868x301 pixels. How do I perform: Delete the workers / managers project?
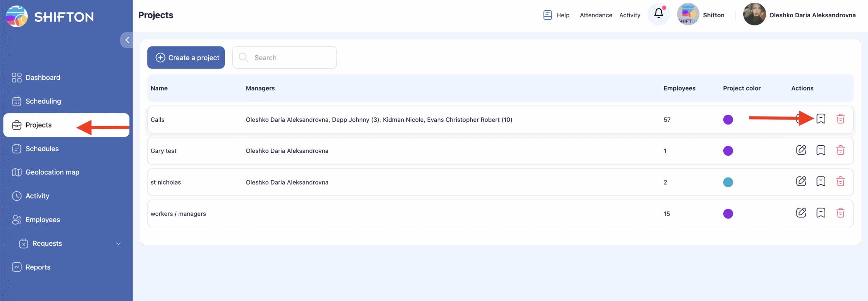coord(840,213)
